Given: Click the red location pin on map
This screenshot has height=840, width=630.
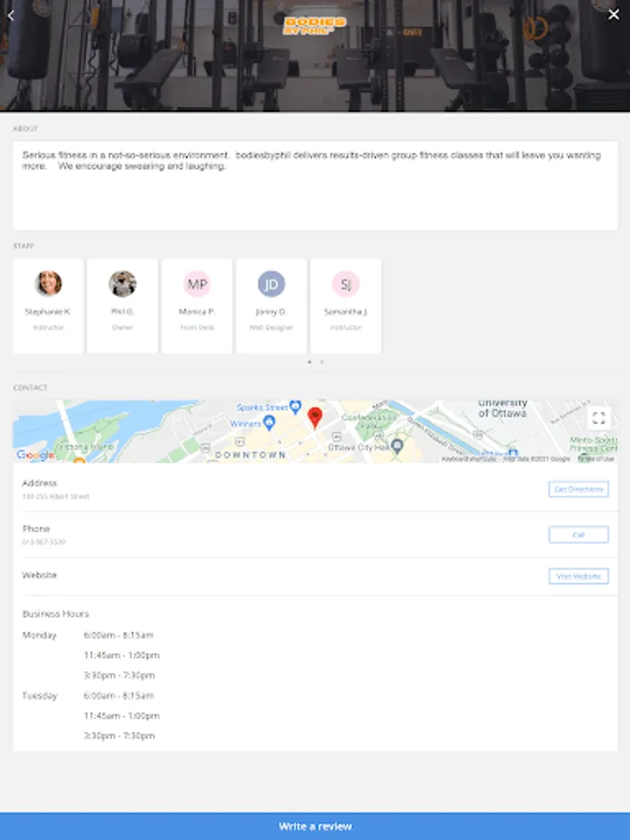Looking at the screenshot, I should click(315, 418).
